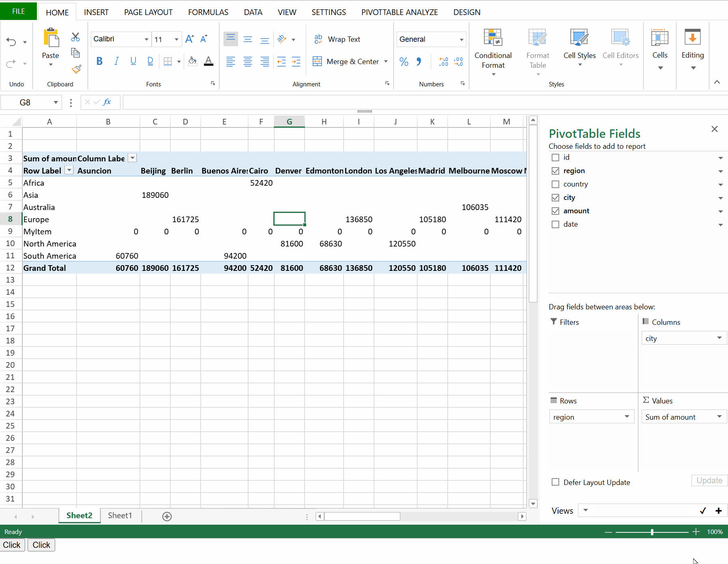This screenshot has height=564, width=728.
Task: Open Conditional Format menu
Action: click(x=493, y=52)
